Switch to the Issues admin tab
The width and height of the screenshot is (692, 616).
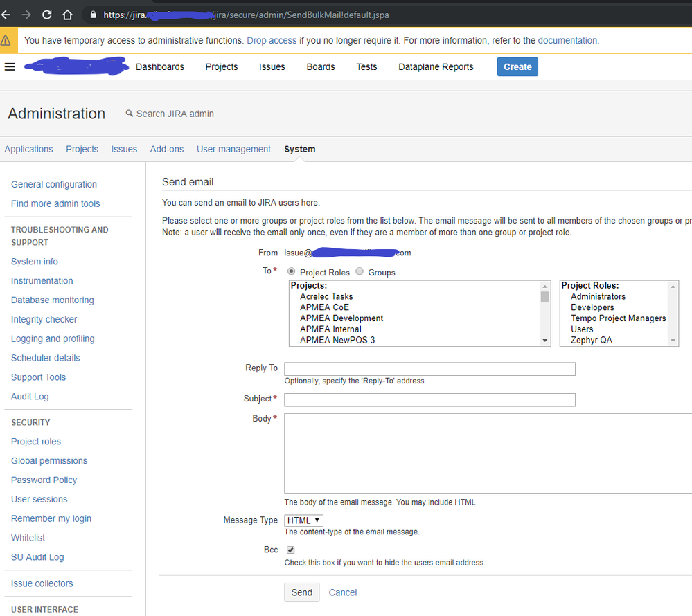click(124, 149)
